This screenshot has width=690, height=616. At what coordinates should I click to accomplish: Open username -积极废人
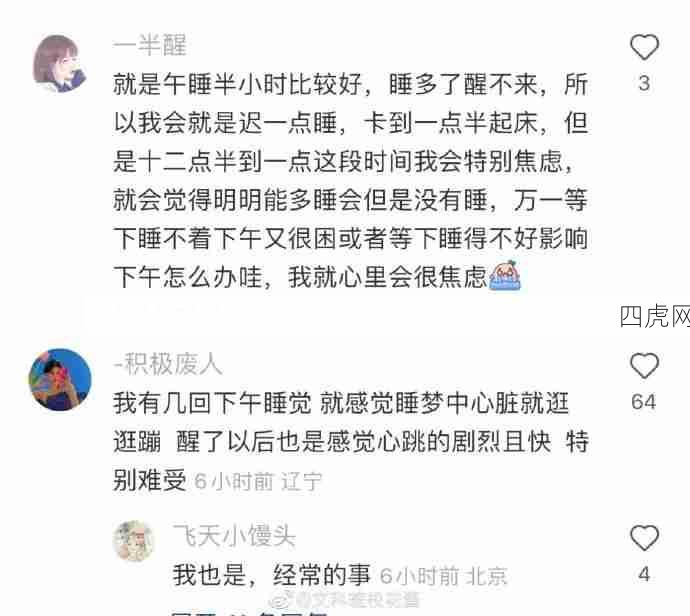168,364
